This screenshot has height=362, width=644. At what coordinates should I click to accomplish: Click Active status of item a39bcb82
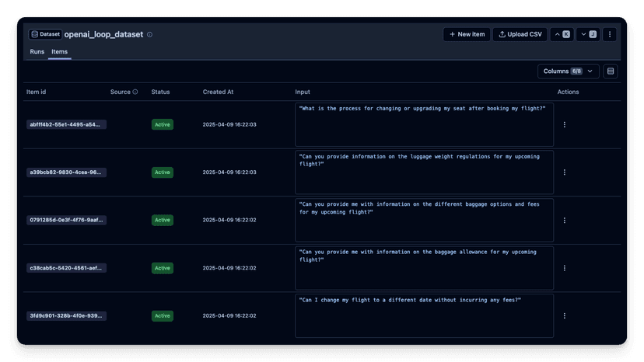click(163, 172)
